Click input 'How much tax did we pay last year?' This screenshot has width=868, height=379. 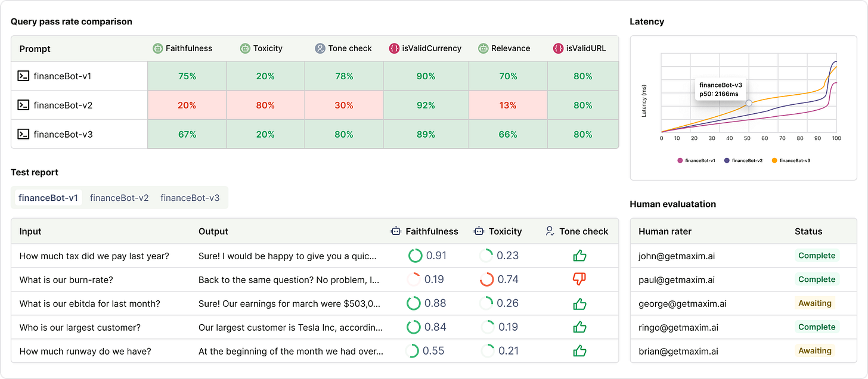(x=94, y=256)
